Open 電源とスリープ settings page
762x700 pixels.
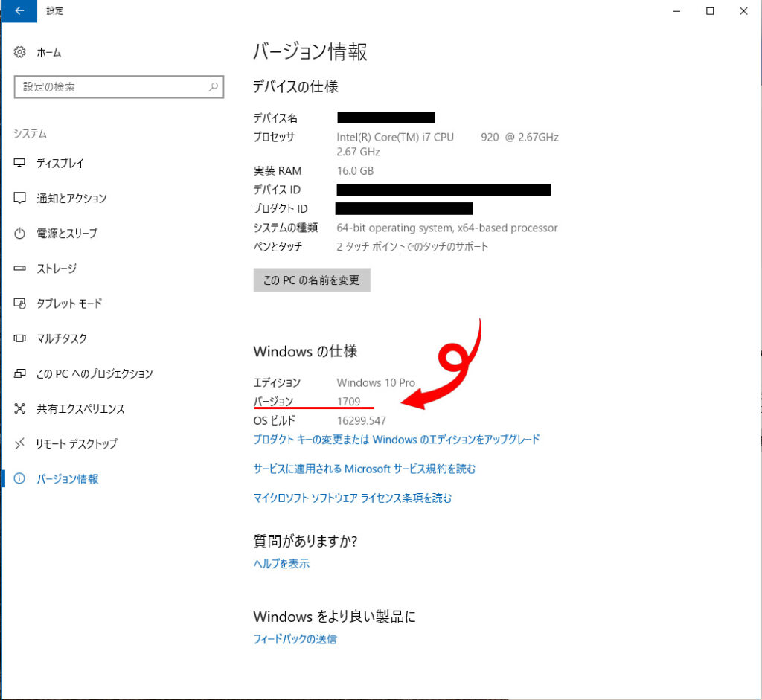click(x=67, y=233)
